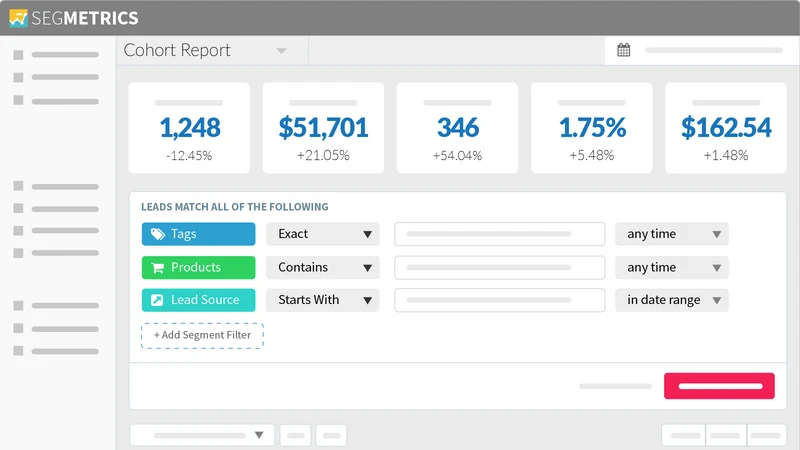Click + Add Segment Filter
The height and width of the screenshot is (450, 800).
tap(203, 336)
